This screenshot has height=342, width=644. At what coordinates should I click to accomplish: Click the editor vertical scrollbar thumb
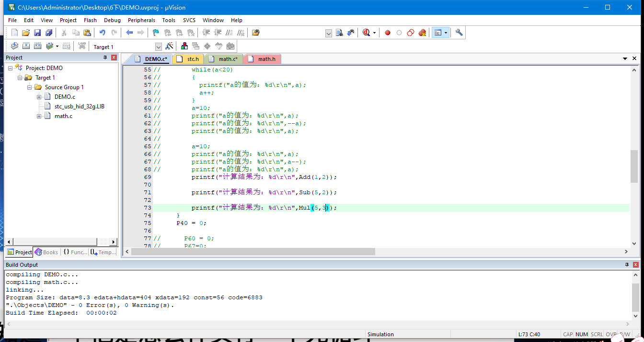tap(634, 166)
